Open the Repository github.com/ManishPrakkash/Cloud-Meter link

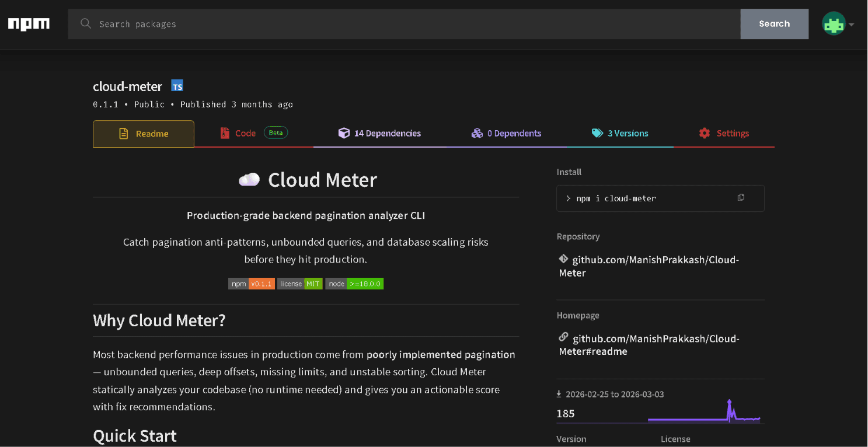(649, 266)
